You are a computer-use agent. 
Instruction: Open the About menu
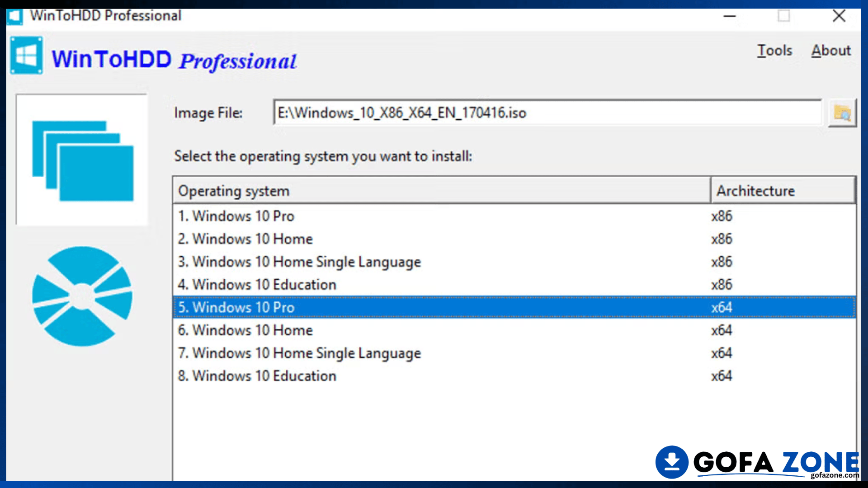[x=831, y=51]
